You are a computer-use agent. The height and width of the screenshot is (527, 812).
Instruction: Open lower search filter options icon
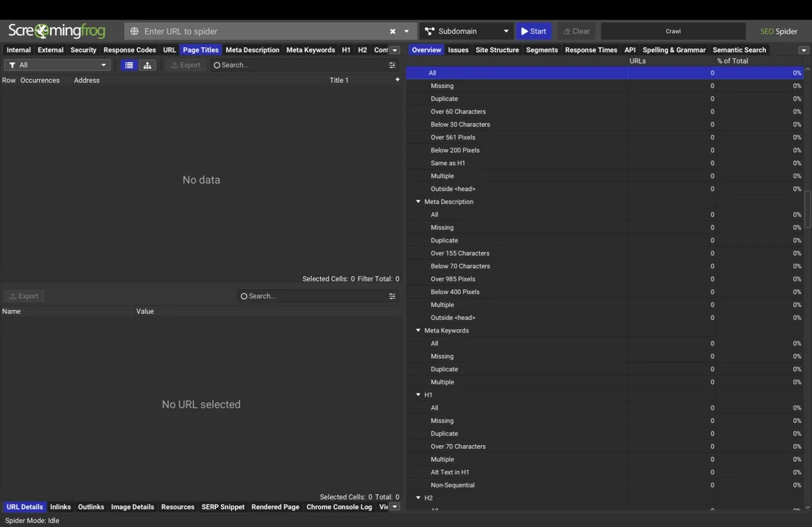(392, 296)
